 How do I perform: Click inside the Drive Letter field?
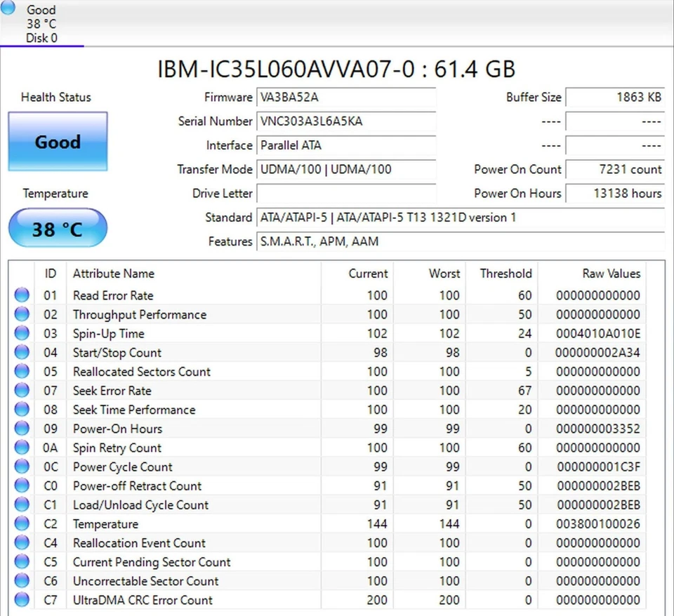346,193
